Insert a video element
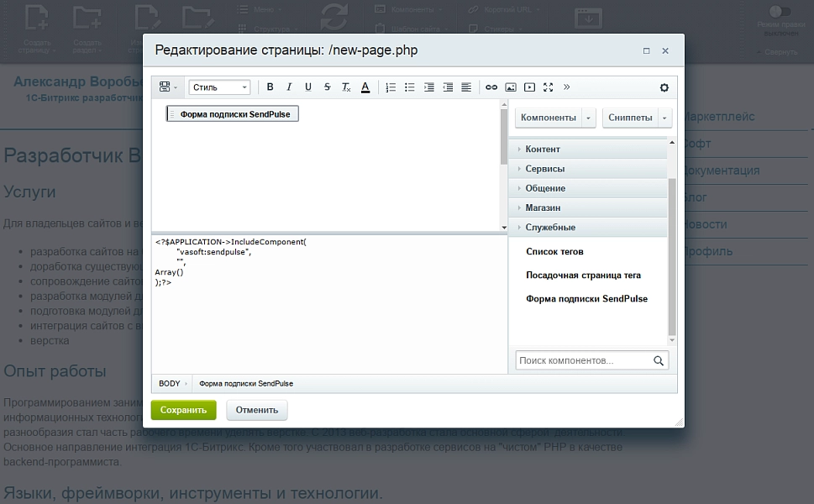This screenshot has width=814, height=504. click(529, 87)
